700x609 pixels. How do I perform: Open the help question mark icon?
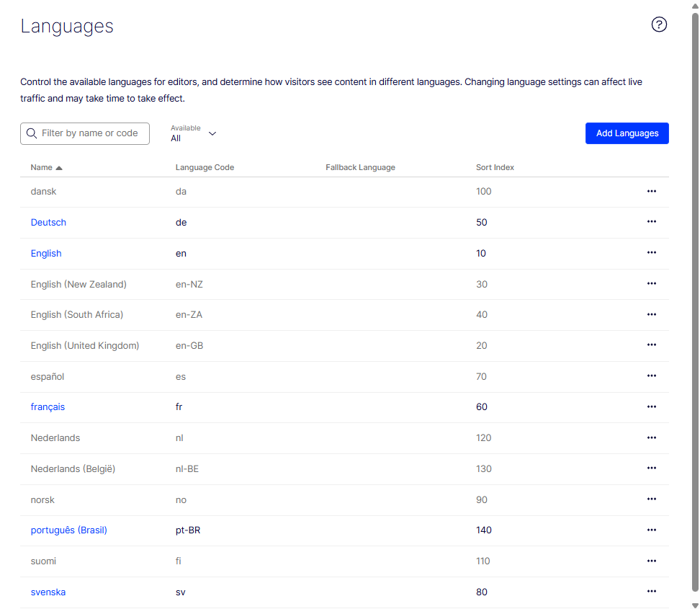pos(658,25)
